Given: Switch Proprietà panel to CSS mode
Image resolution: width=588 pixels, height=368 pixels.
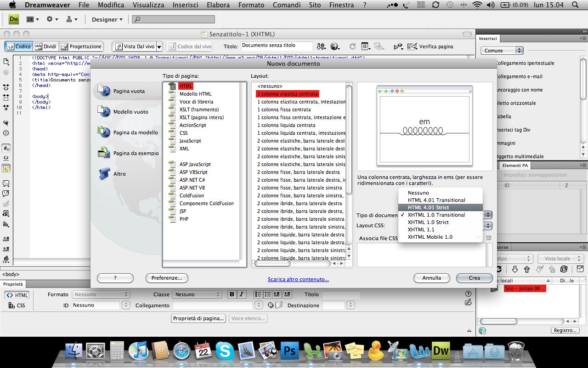Looking at the screenshot, I should click(17, 305).
